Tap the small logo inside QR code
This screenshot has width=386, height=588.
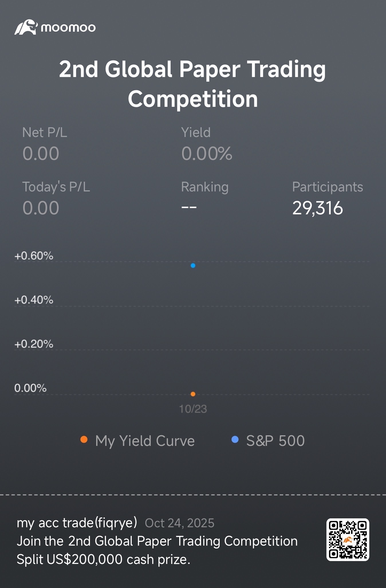pos(348,540)
